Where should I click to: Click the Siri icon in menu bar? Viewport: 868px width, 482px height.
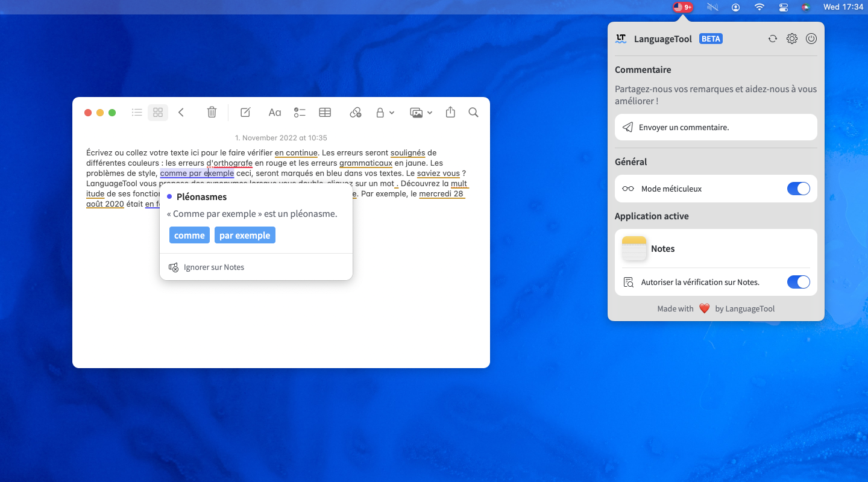tap(806, 7)
